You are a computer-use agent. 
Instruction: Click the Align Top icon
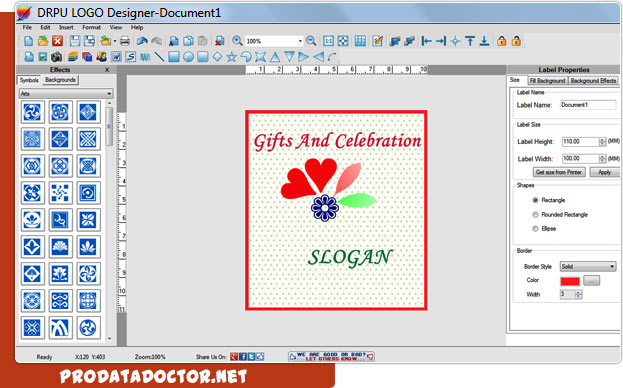tap(470, 41)
